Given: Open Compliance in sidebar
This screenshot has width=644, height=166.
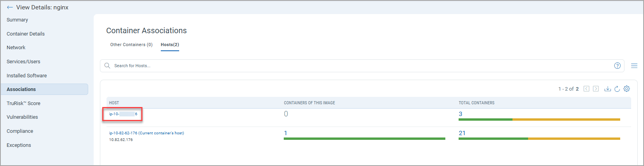Looking at the screenshot, I should click(x=20, y=131).
